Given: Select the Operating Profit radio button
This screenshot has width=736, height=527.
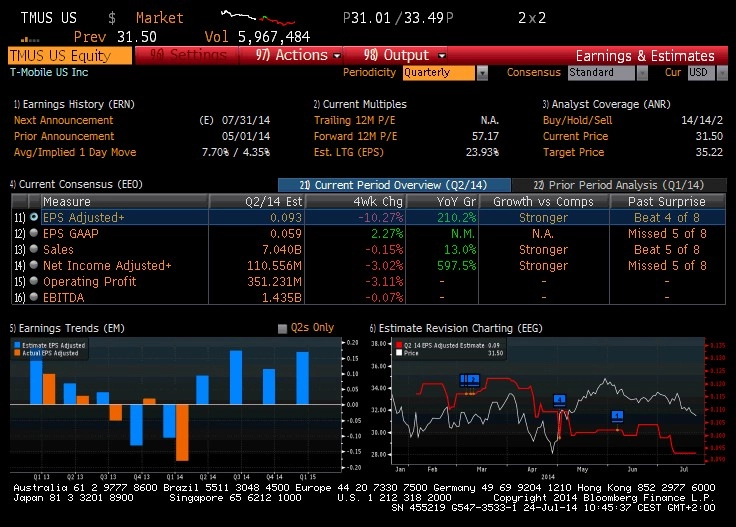Looking at the screenshot, I should [34, 281].
